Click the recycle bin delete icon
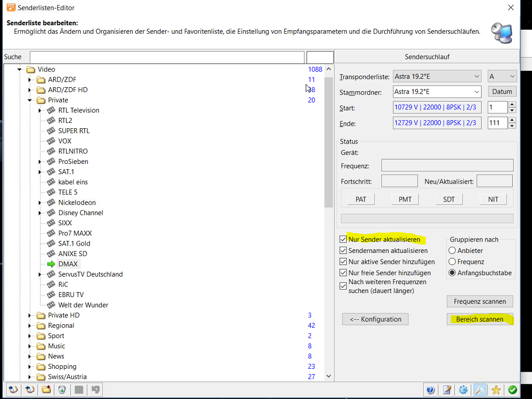 click(62, 390)
